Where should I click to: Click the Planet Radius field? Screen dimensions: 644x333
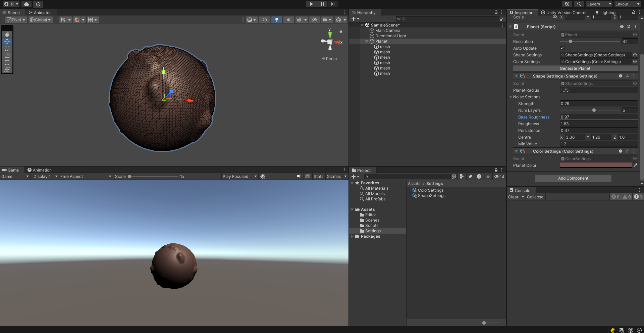599,90
